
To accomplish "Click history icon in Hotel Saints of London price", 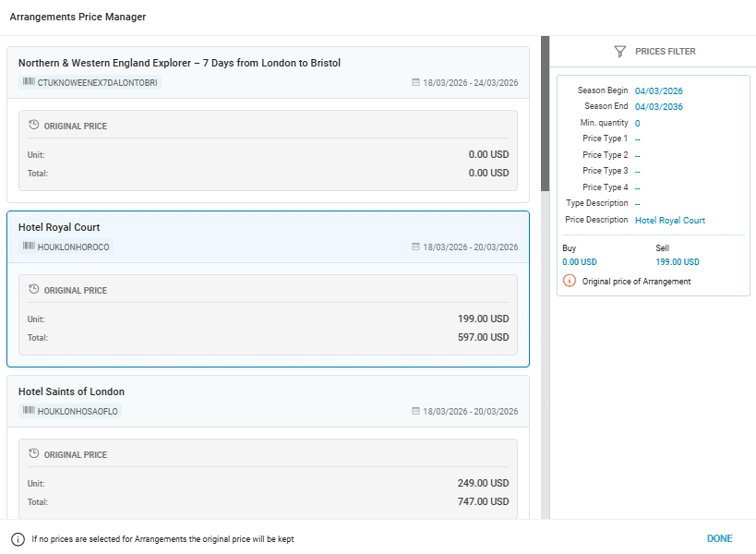I will (34, 454).
